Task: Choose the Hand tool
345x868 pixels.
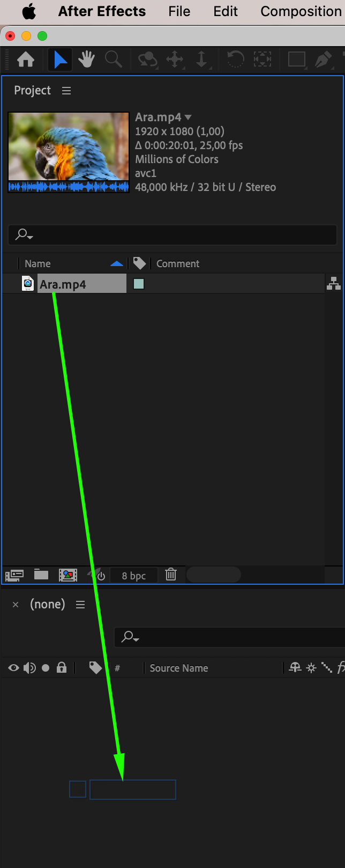Action: (86, 60)
